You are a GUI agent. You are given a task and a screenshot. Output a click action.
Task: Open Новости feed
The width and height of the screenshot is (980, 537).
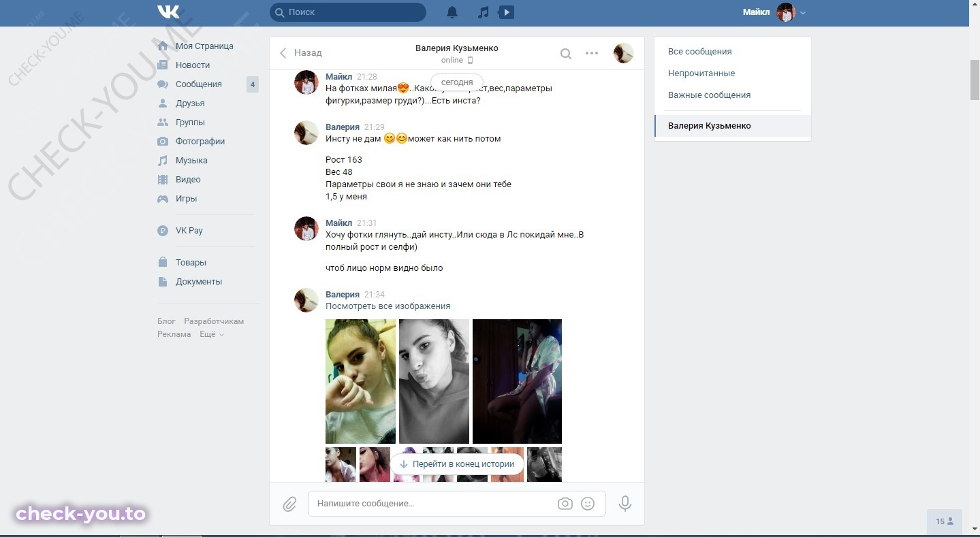tap(193, 65)
